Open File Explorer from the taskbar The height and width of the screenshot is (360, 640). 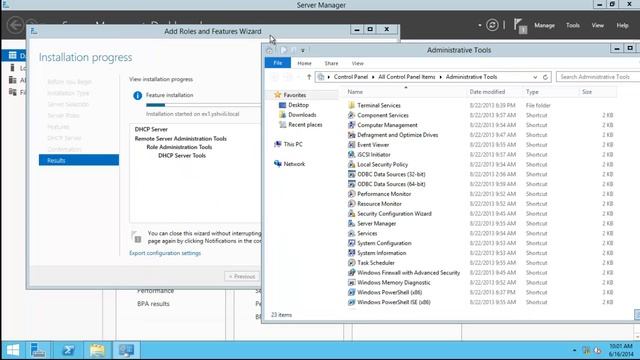[97, 350]
